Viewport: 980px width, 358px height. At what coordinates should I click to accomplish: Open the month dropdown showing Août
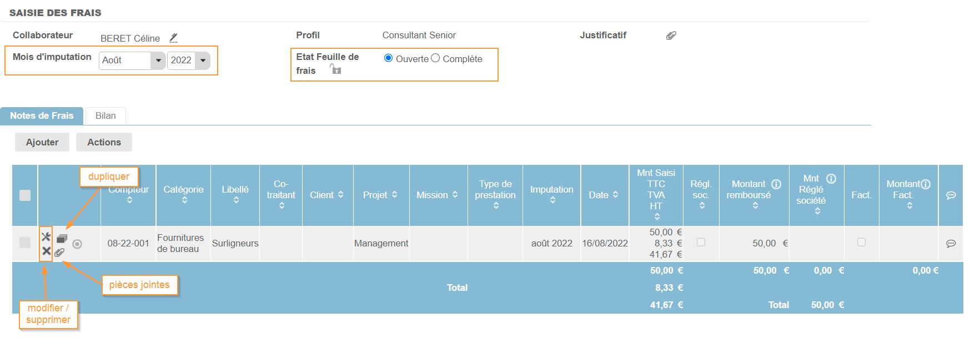132,60
